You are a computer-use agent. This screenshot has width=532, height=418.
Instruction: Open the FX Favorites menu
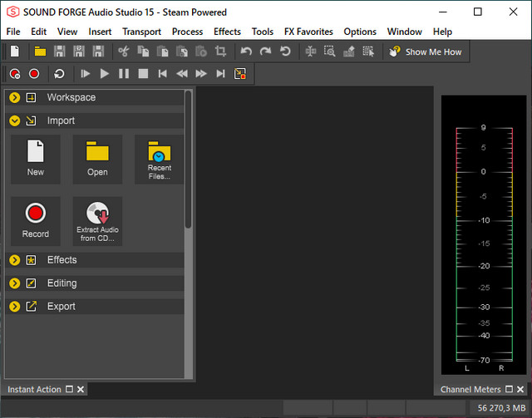click(x=310, y=32)
